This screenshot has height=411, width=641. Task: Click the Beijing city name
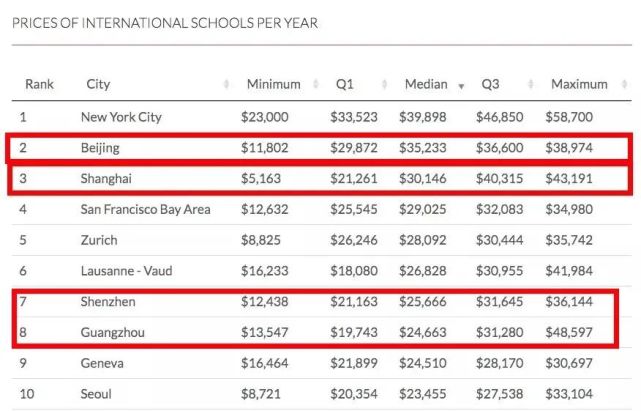[100, 148]
